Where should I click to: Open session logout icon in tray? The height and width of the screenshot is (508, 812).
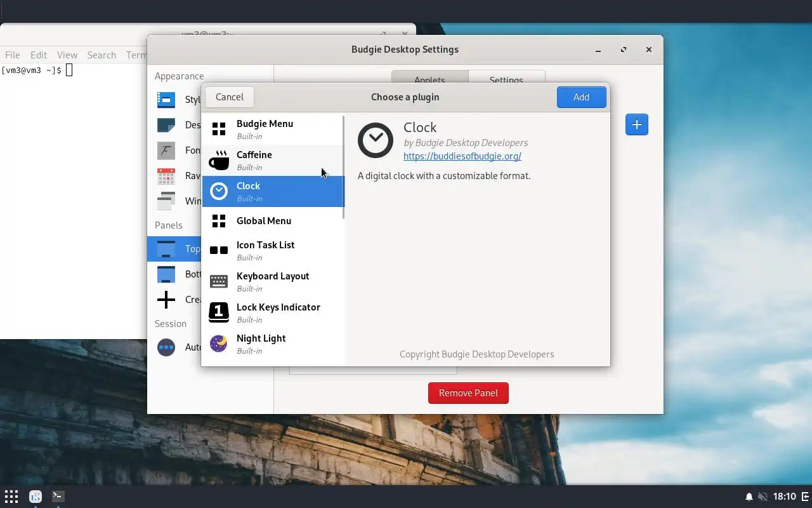pos(806,497)
